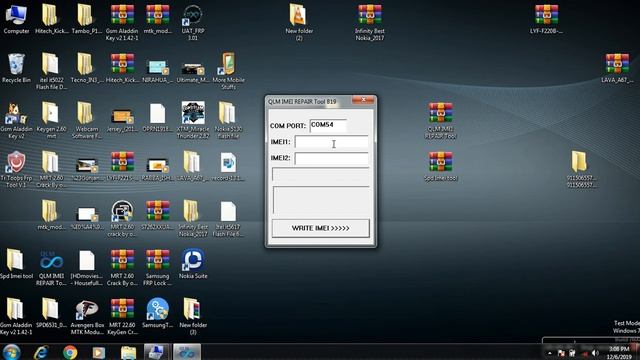This screenshot has width=640, height=360.
Task: Switch to the QLM tool taskbar button
Action: coord(187,352)
